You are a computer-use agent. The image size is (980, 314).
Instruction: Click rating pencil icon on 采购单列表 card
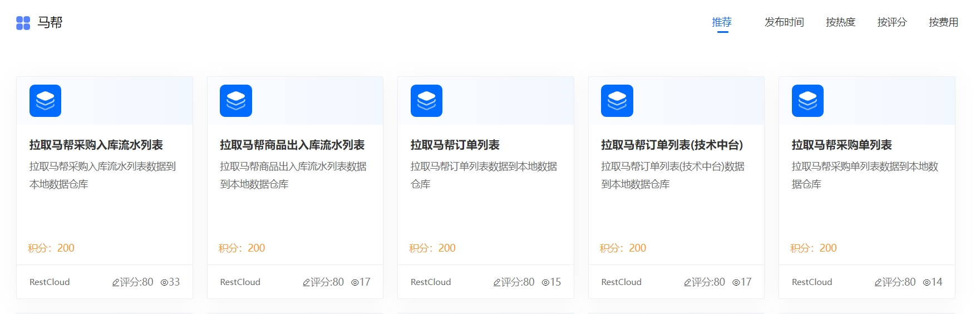878,282
